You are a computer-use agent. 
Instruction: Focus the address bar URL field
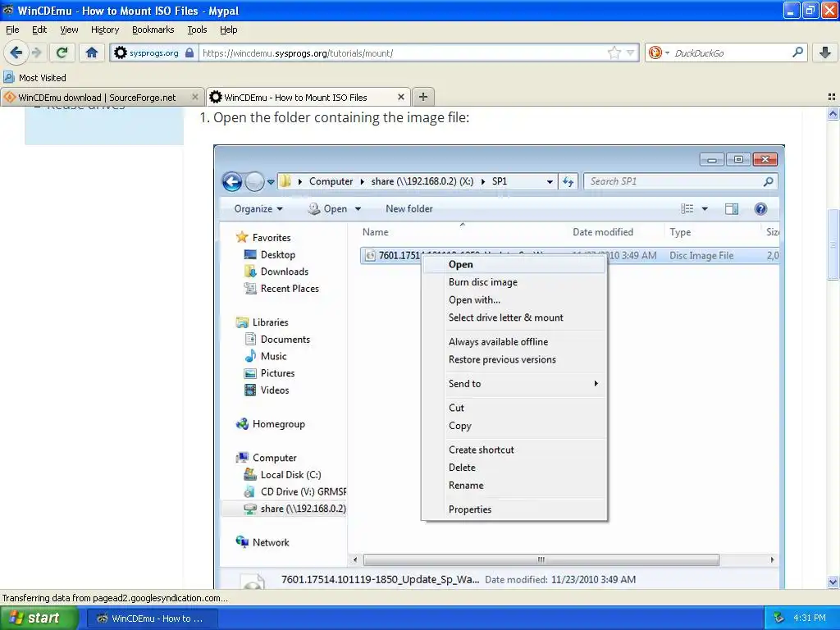pos(404,53)
